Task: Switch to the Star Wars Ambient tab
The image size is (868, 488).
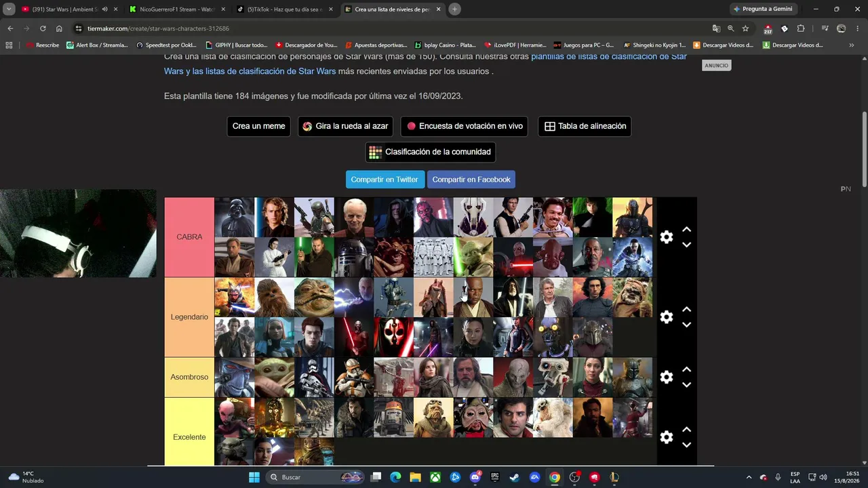Action: pos(69,9)
